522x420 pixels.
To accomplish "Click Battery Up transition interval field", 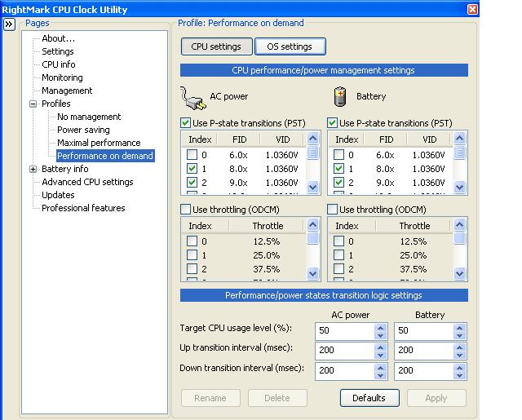I will click(424, 351).
